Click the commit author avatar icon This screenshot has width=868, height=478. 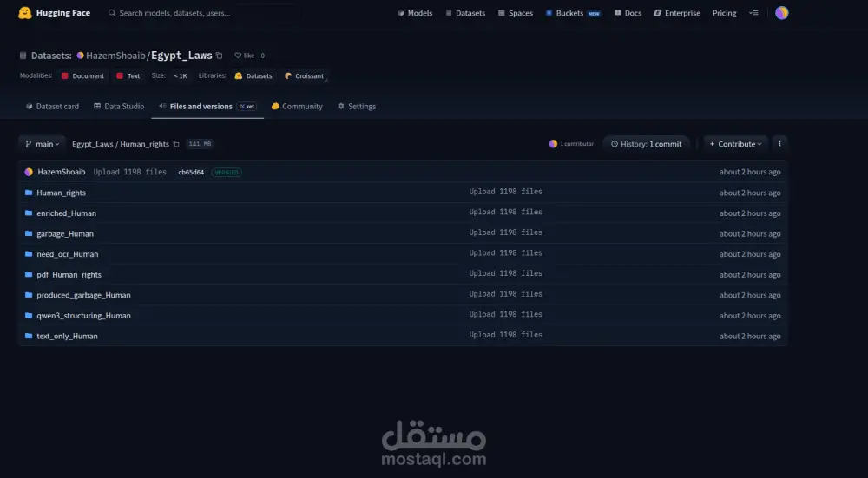pos(29,172)
